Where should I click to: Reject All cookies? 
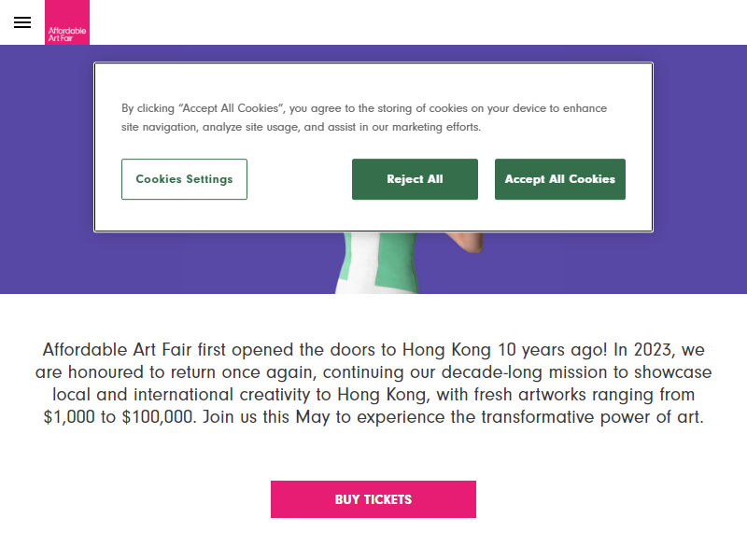415,179
